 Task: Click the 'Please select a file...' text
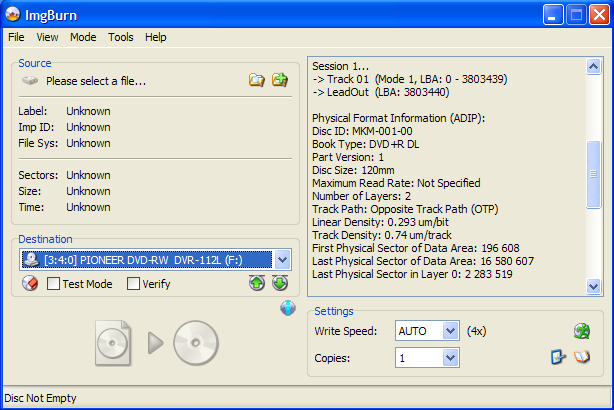96,81
